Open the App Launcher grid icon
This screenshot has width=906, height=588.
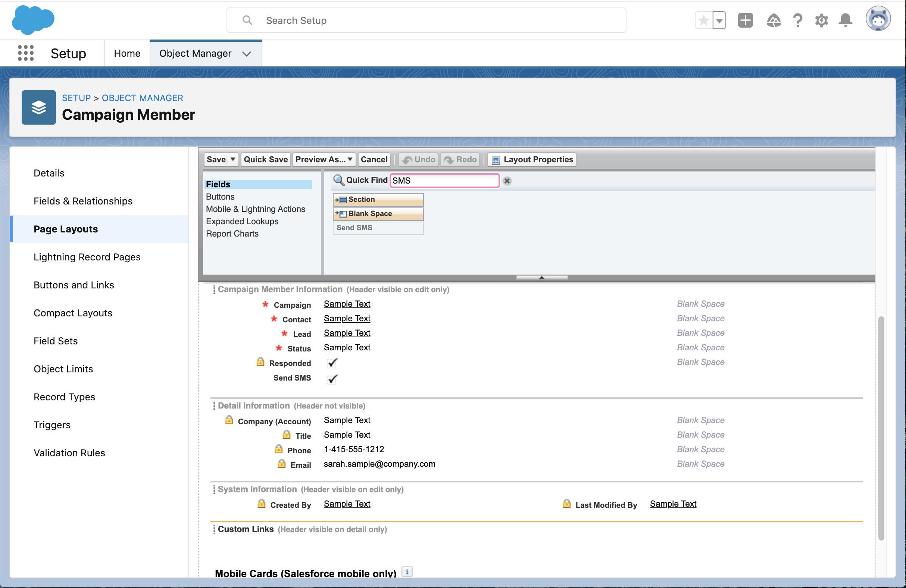pyautogui.click(x=25, y=53)
